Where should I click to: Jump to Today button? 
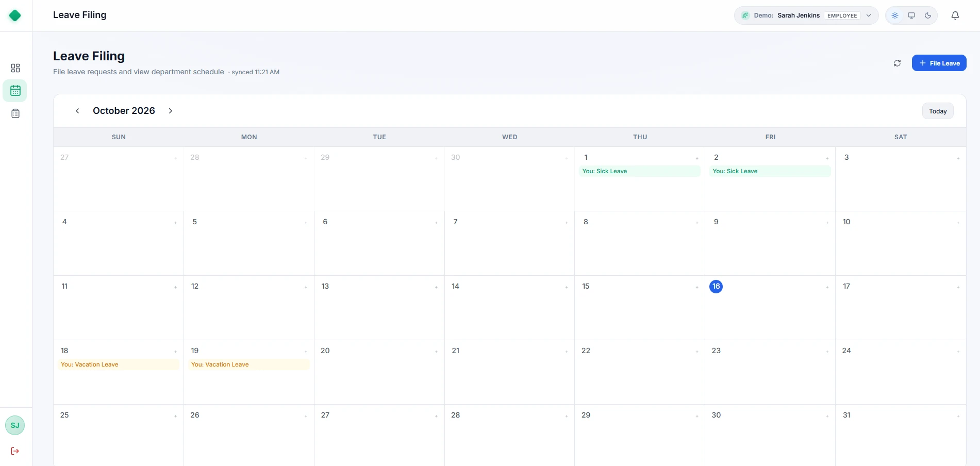938,111
